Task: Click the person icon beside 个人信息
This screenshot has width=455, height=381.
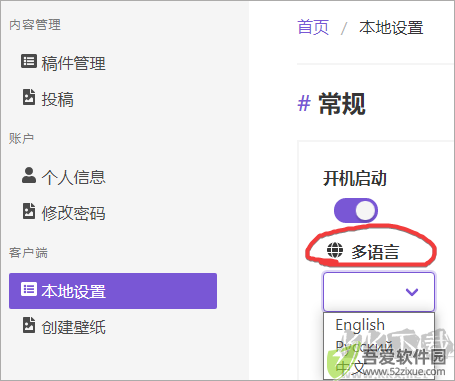Action: point(29,175)
